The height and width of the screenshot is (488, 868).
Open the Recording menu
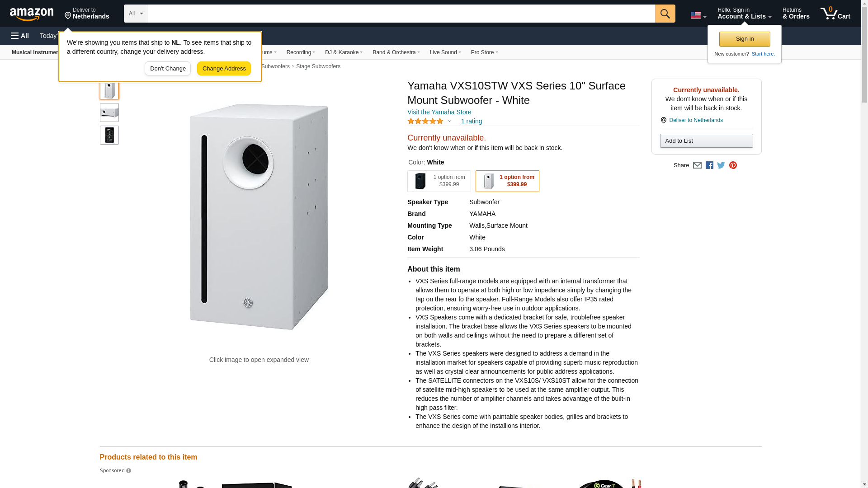pyautogui.click(x=301, y=52)
